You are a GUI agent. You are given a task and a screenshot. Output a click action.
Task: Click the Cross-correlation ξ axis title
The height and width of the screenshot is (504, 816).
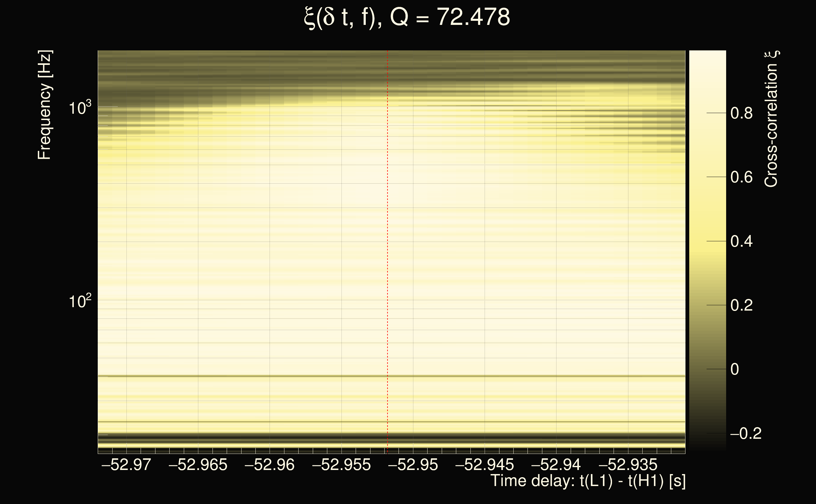771,119
